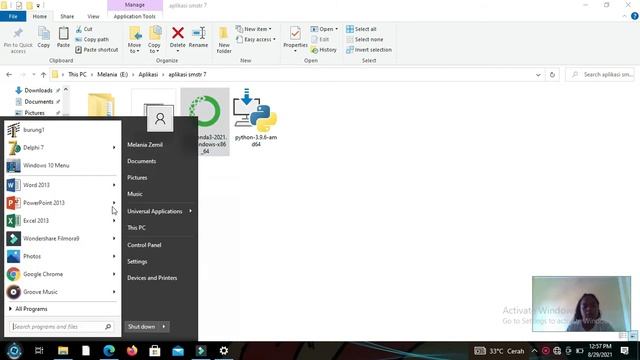
Task: Open the File tab
Action: point(13,16)
